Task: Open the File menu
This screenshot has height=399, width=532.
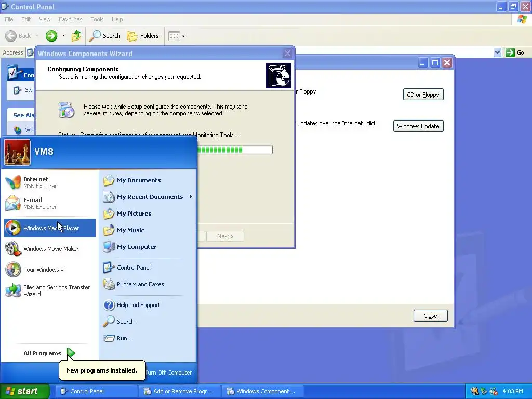Action: 9,19
